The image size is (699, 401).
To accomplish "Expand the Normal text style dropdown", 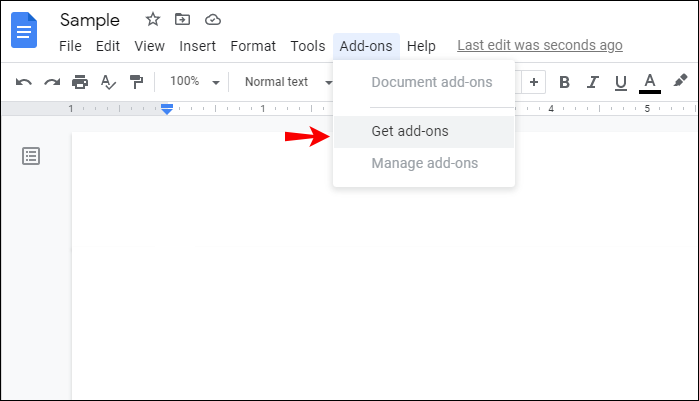I will (x=288, y=82).
